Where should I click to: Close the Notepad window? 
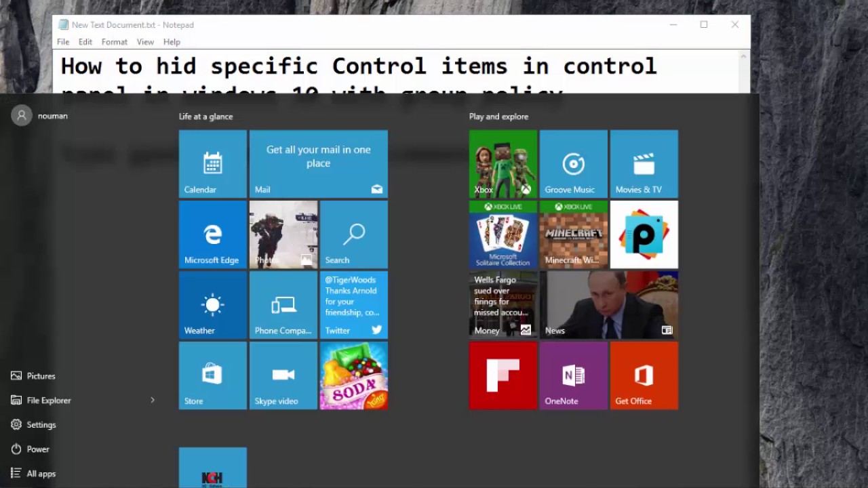[735, 25]
